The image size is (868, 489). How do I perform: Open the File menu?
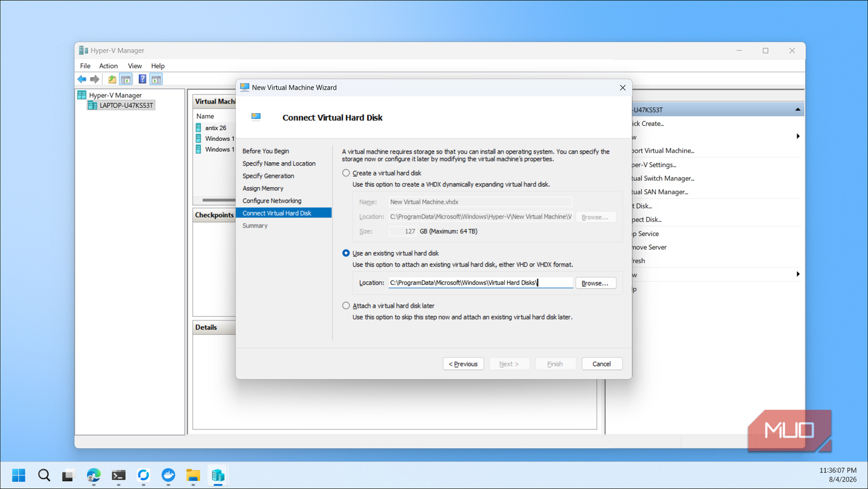[85, 66]
